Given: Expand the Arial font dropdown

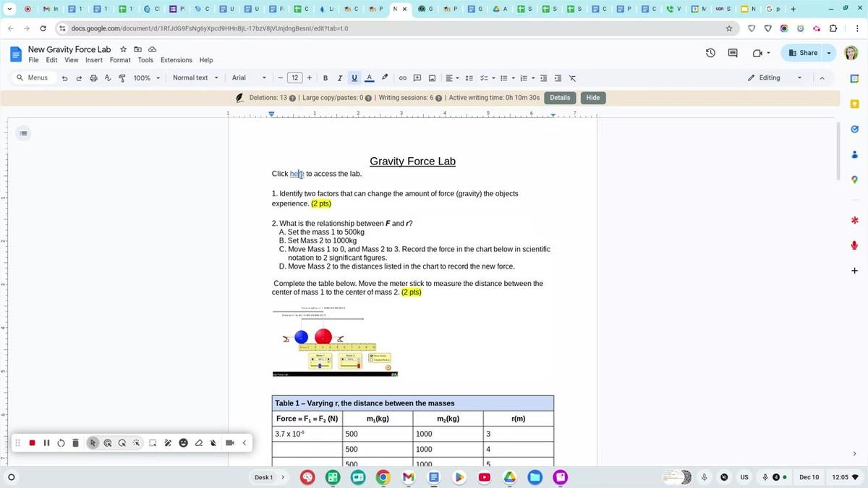Looking at the screenshot, I should (x=249, y=78).
